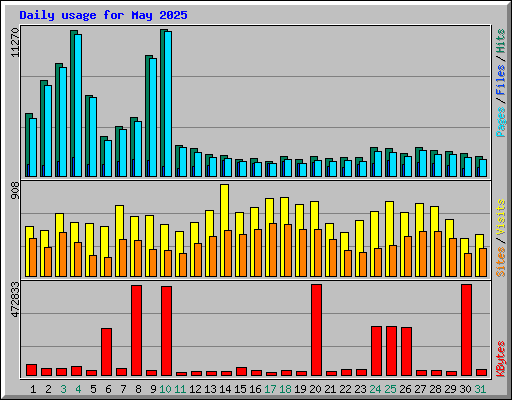Click the blue Files legend label

[x=501, y=80]
